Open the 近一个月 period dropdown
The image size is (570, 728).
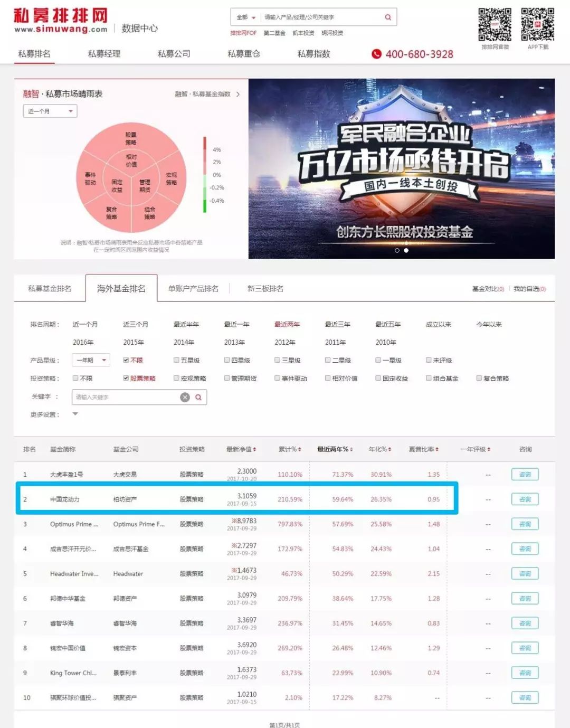coord(50,111)
